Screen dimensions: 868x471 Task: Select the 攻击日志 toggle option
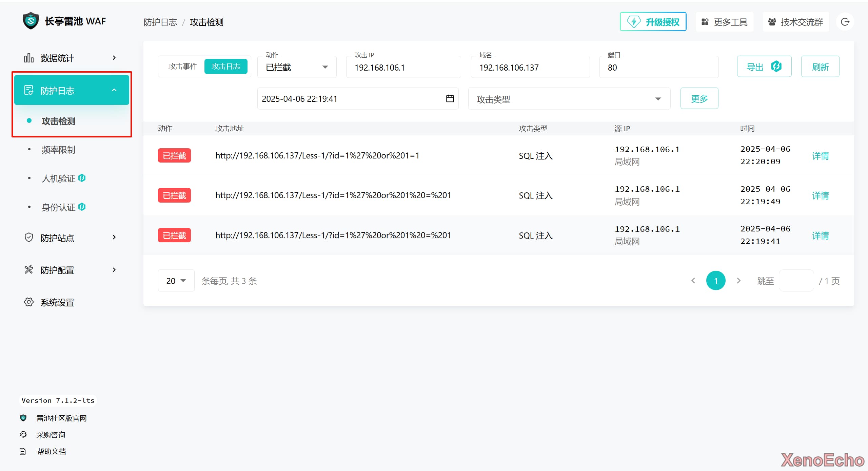(226, 67)
